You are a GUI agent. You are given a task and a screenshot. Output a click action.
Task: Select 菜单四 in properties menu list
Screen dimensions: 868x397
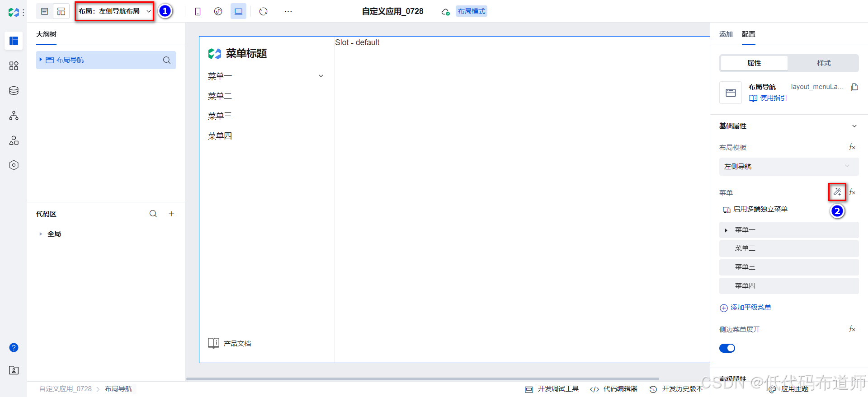click(x=789, y=286)
